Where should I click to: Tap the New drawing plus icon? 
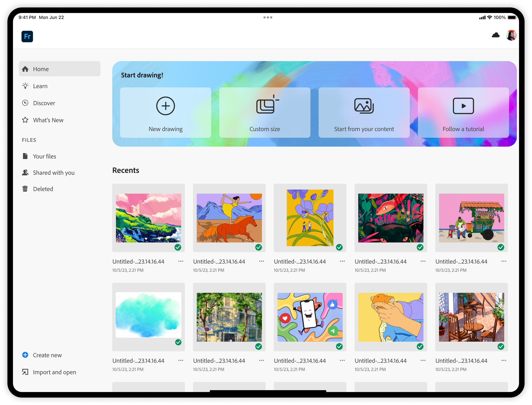click(x=165, y=106)
